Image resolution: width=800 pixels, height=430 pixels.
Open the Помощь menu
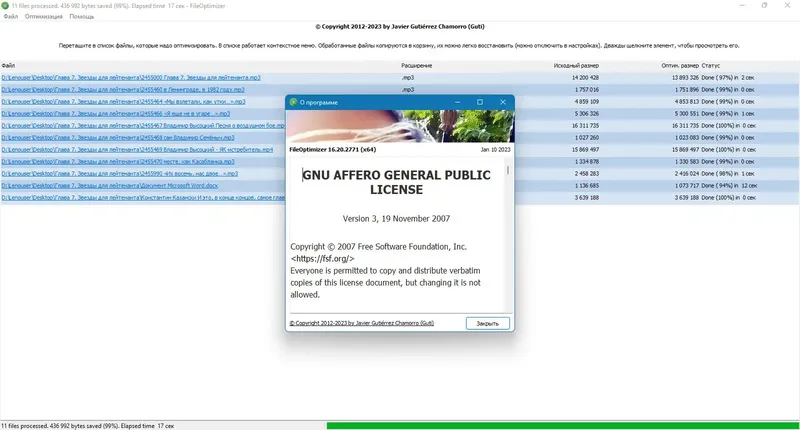(x=82, y=16)
